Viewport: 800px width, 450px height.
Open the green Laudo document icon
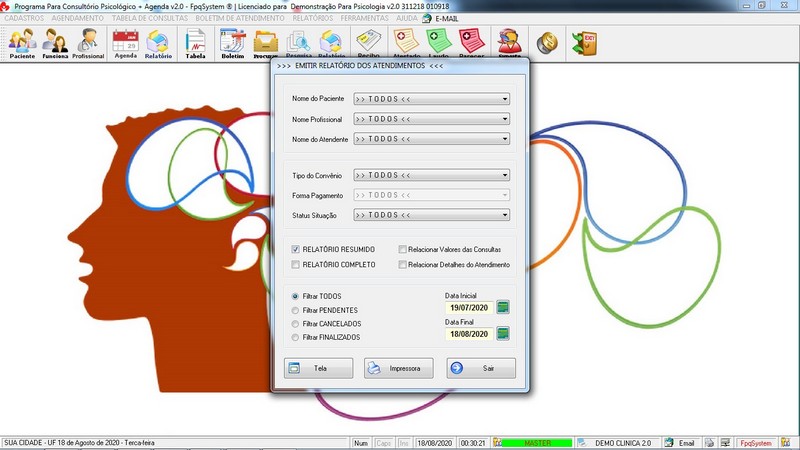(438, 43)
